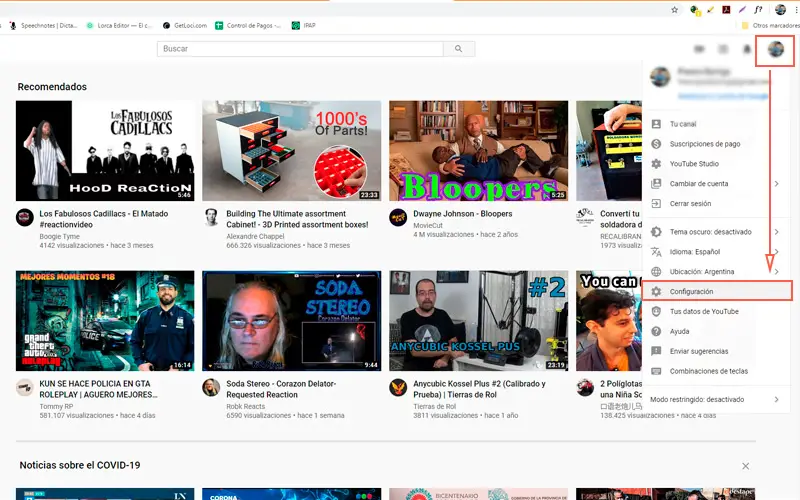
Task: Click the Tierras de Rol channel name
Action: point(435,407)
